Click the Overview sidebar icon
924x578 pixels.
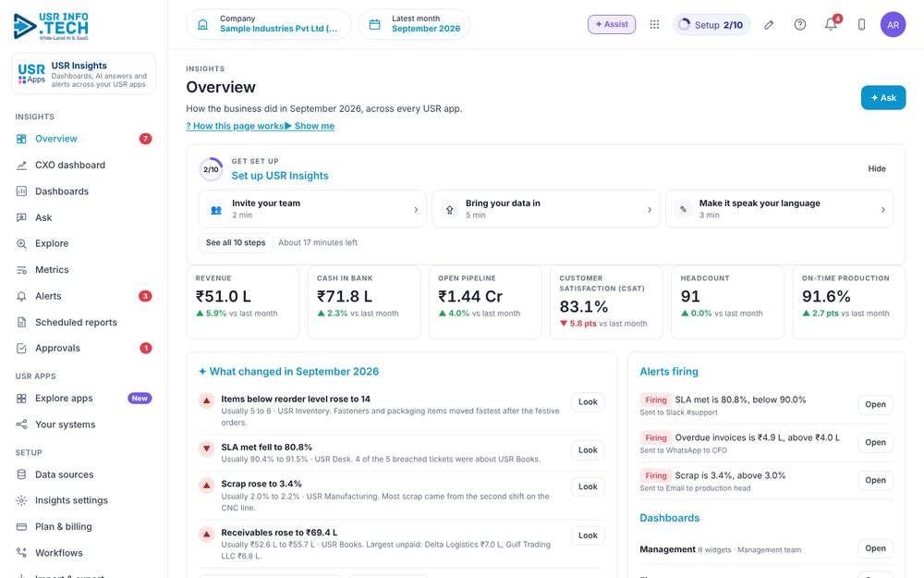22,140
